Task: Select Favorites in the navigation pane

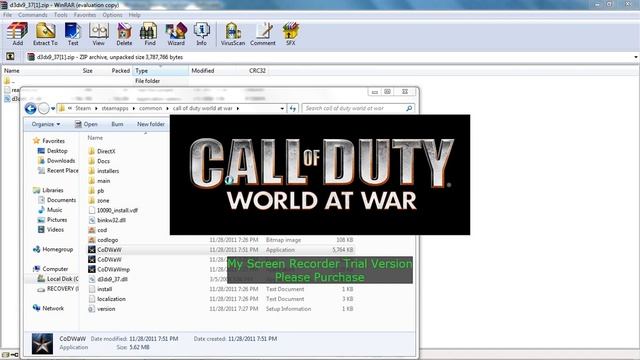Action: [x=49, y=140]
